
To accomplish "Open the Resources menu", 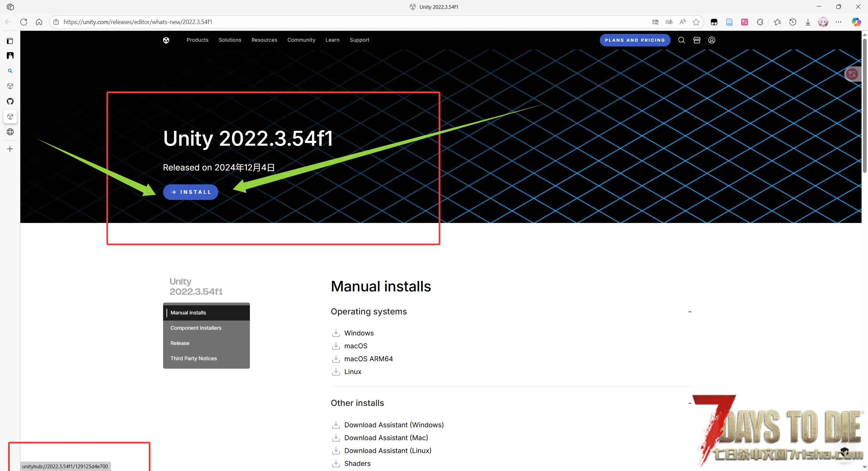I will (264, 40).
